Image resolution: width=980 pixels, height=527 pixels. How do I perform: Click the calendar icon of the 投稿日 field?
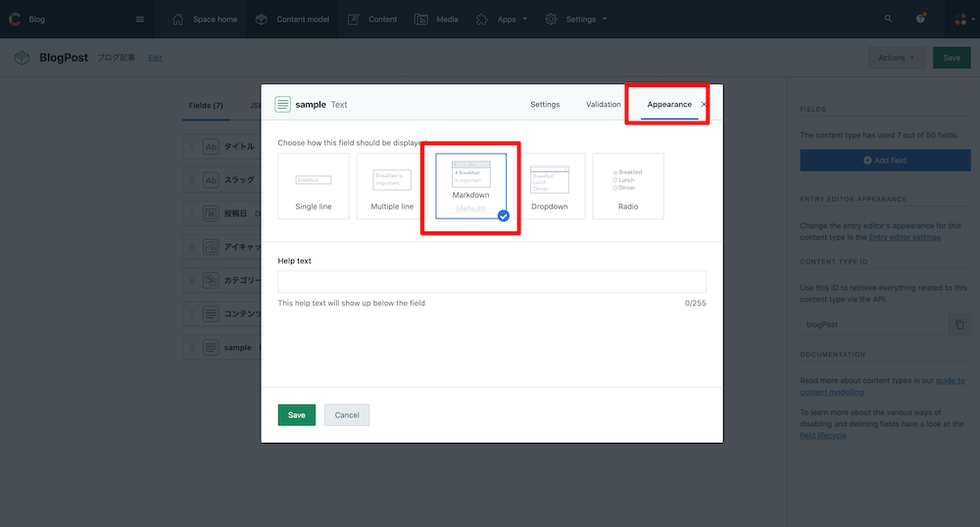click(212, 214)
